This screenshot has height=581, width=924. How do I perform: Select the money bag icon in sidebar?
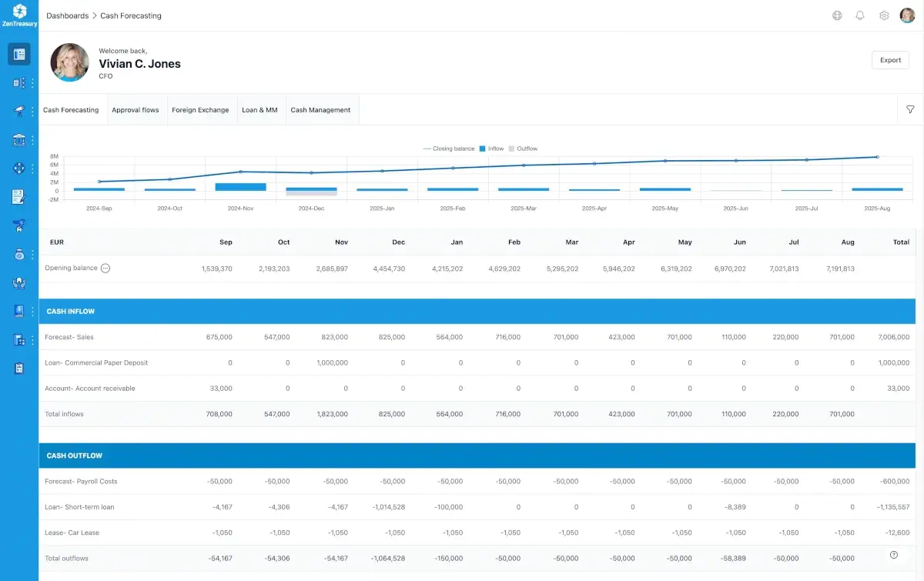(18, 254)
